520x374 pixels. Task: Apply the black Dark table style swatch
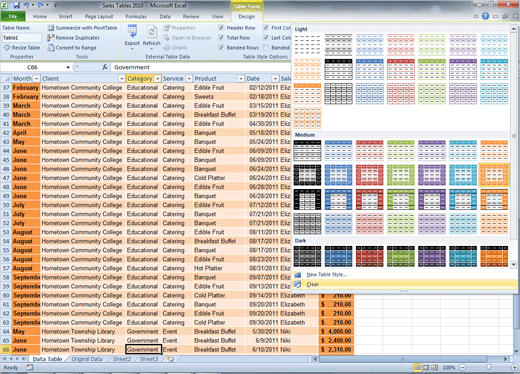click(307, 256)
